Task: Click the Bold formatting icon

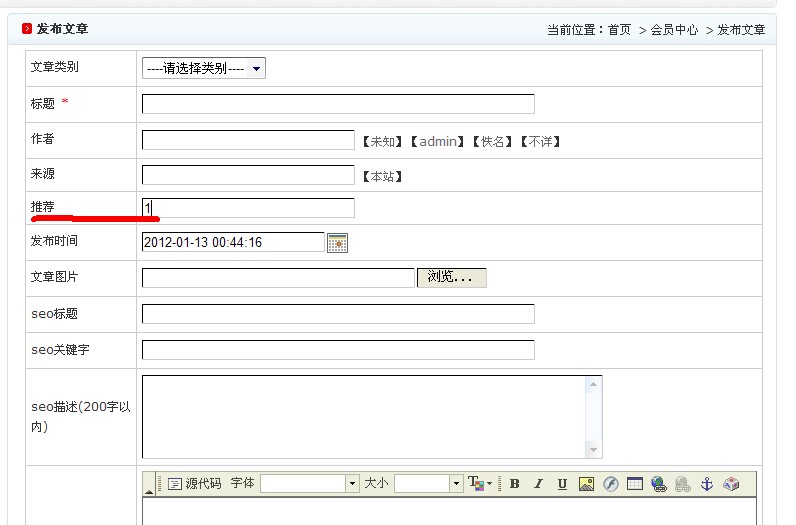Action: pos(514,484)
